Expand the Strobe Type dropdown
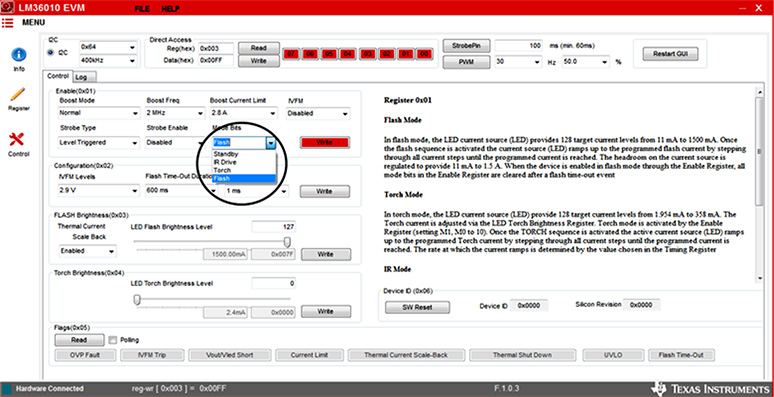This screenshot has width=774, height=397. click(99, 143)
